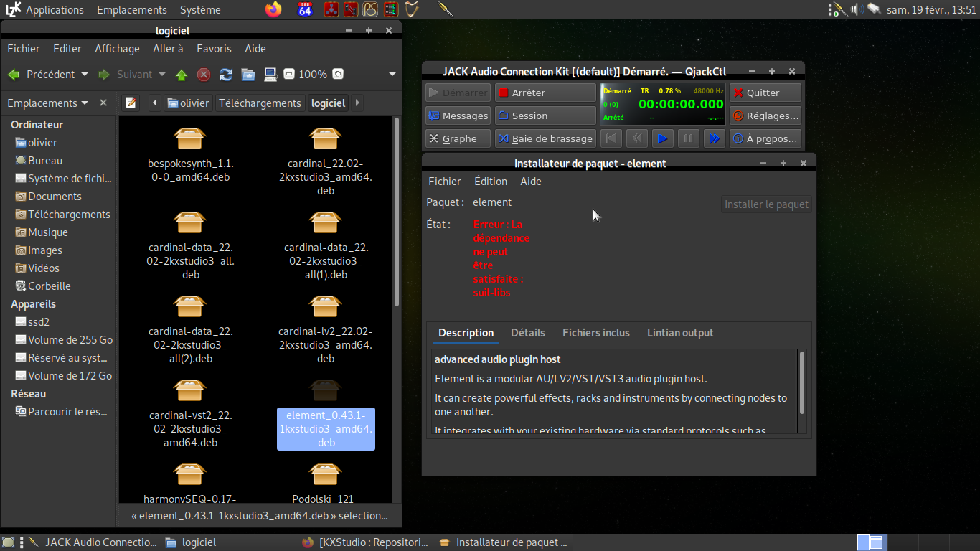Open the JACK Session button
Image resolution: width=980 pixels, height=551 pixels.
tap(545, 116)
